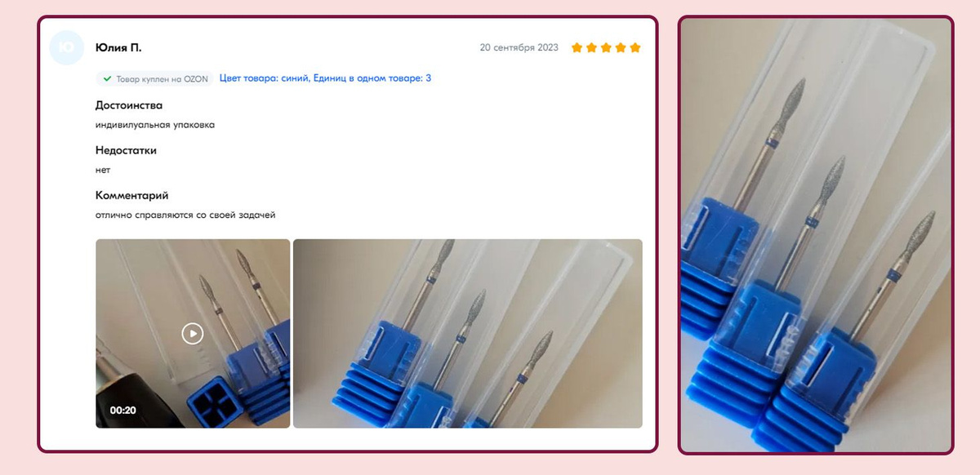980x475 pixels.
Task: Open the "Цвет товара: синий" variant link
Action: coord(264,78)
